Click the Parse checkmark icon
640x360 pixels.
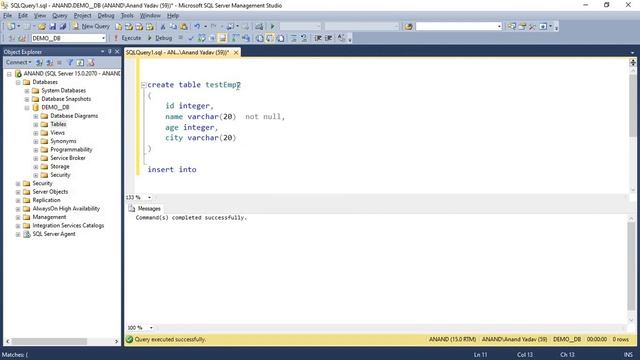point(191,38)
